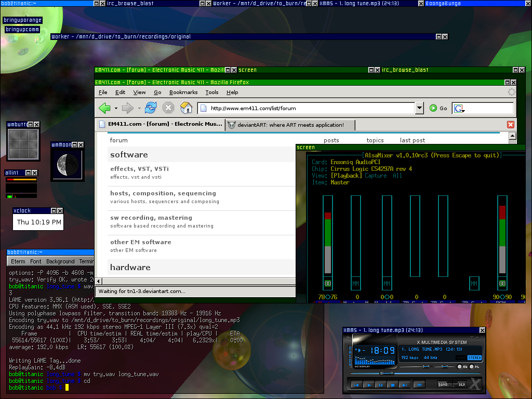Click the 'I' file info letter in XMMS

coord(350,356)
